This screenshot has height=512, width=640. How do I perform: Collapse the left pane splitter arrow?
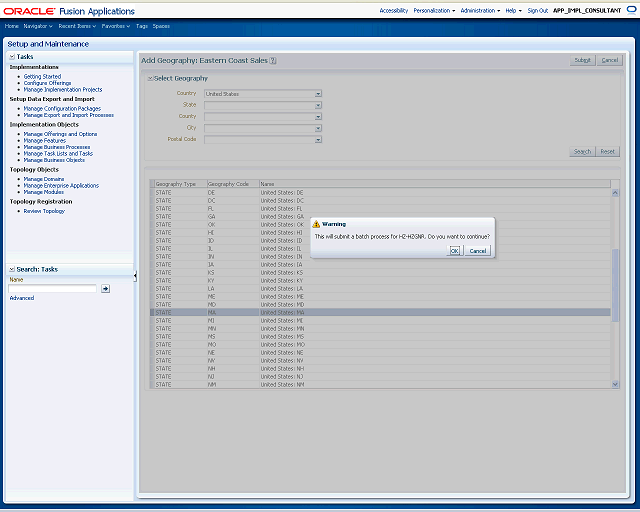coord(135,277)
